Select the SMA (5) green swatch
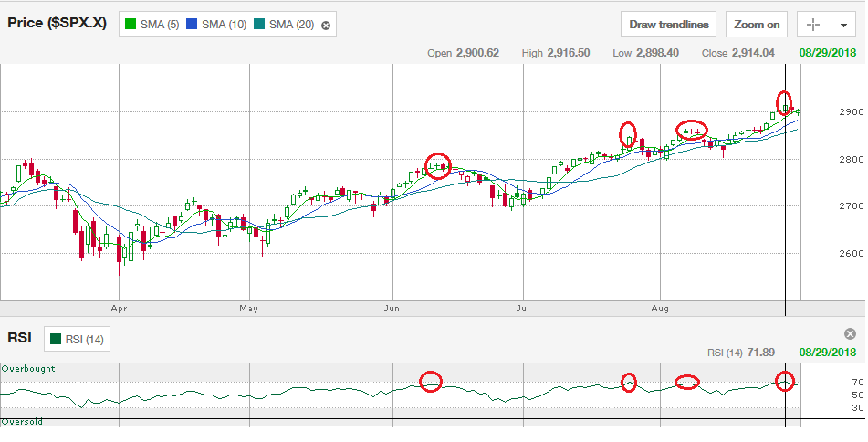 point(131,25)
